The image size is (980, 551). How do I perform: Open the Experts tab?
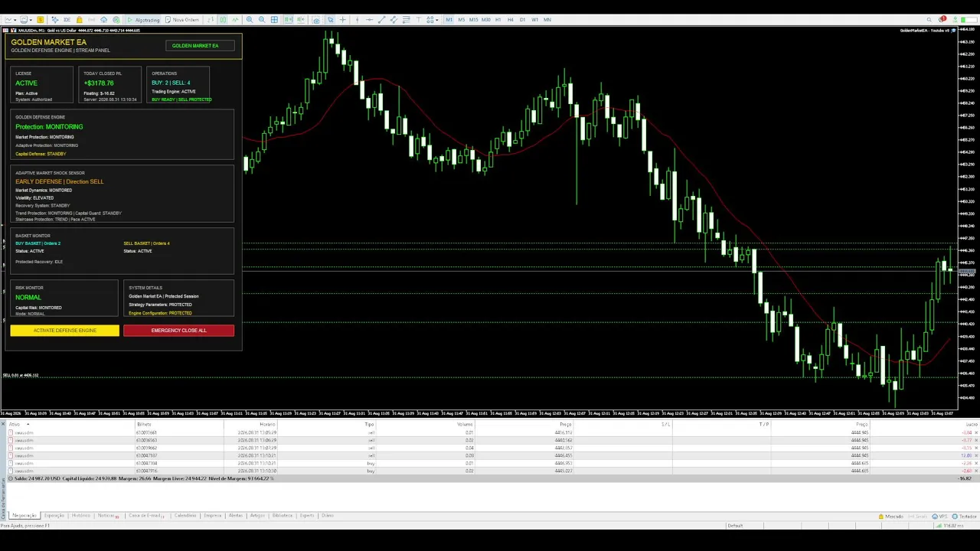[307, 516]
